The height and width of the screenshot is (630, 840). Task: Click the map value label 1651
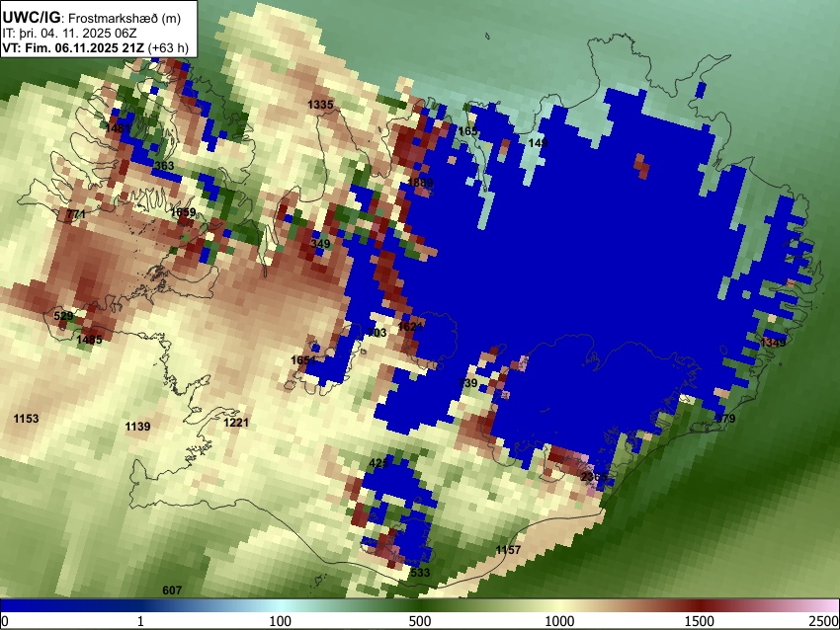[303, 360]
